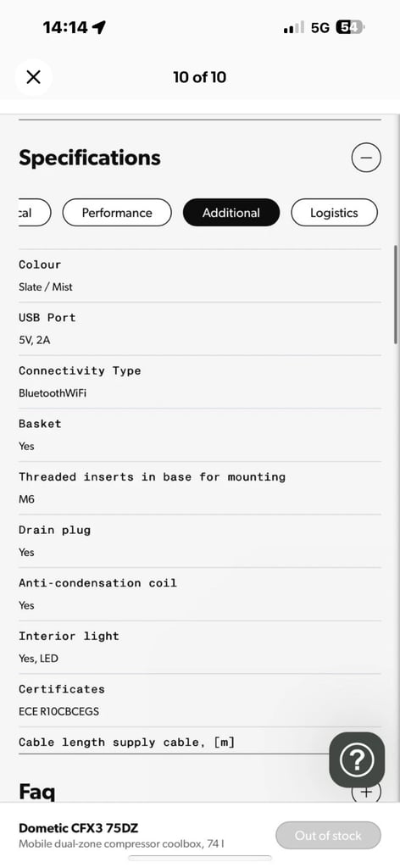Tap the Dometic CFX3 75DZ product title
The height and width of the screenshot is (868, 400).
pos(79,828)
